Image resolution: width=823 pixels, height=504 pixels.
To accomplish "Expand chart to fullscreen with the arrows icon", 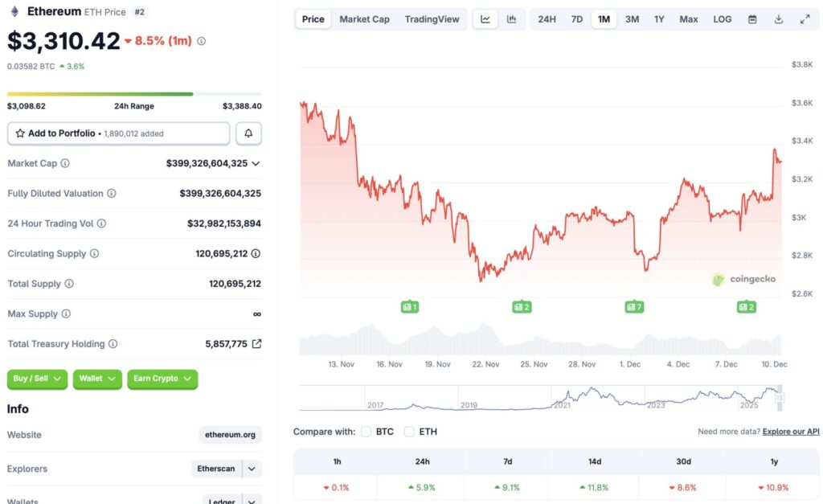I will coord(805,18).
